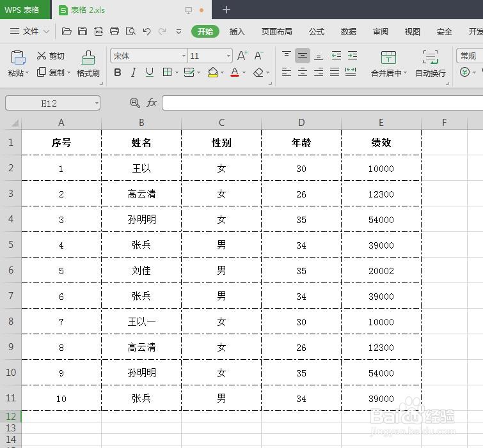This screenshot has height=448, width=483.
Task: Align text to bottom of cell
Action: [319, 56]
